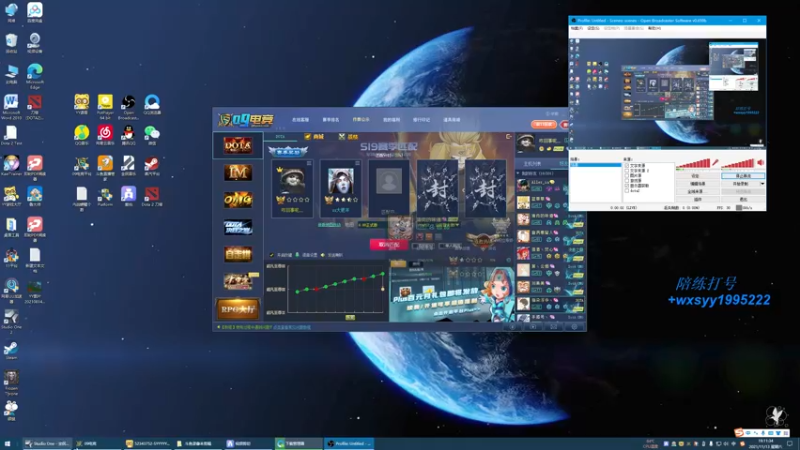The image size is (800, 450).
Task: Click the profile avatar at 09 top right
Action: tap(526, 143)
